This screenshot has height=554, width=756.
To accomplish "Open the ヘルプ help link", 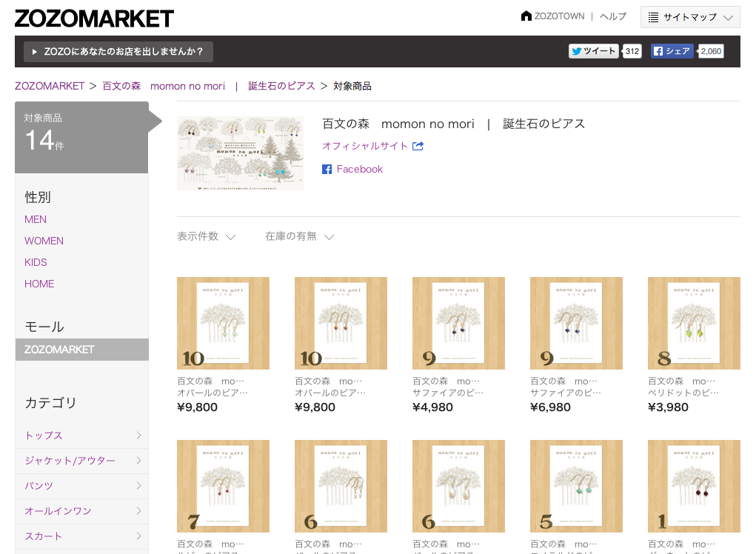I will click(x=613, y=16).
